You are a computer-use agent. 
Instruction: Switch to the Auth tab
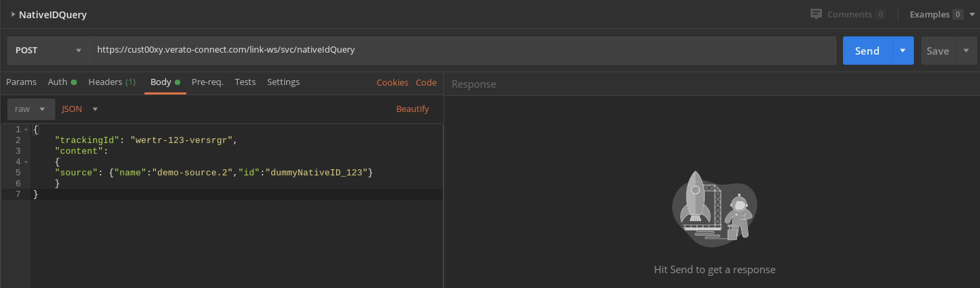click(58, 82)
